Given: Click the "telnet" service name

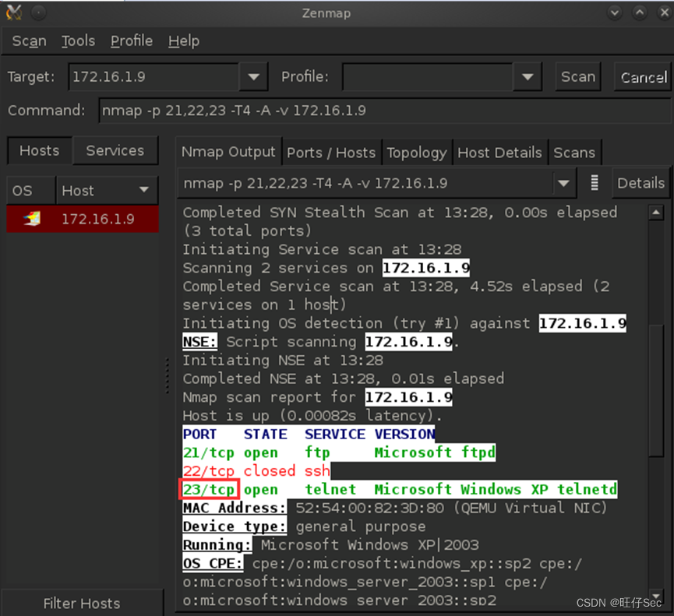Looking at the screenshot, I should coord(330,489).
